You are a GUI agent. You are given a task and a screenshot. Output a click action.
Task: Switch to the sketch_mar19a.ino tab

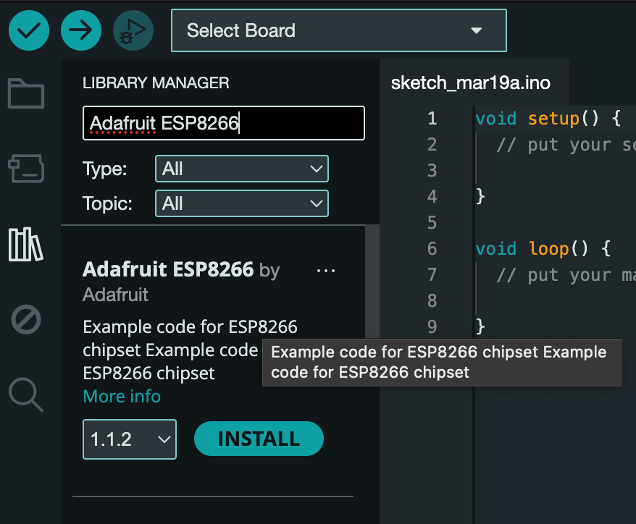coord(471,83)
